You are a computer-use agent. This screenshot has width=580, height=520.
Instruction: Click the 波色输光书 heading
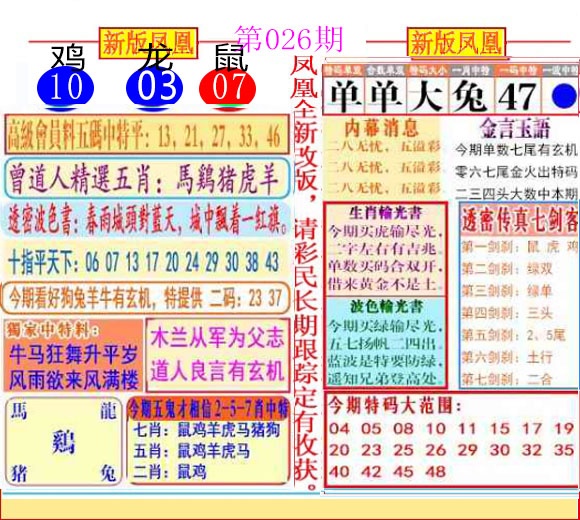pyautogui.click(x=386, y=307)
